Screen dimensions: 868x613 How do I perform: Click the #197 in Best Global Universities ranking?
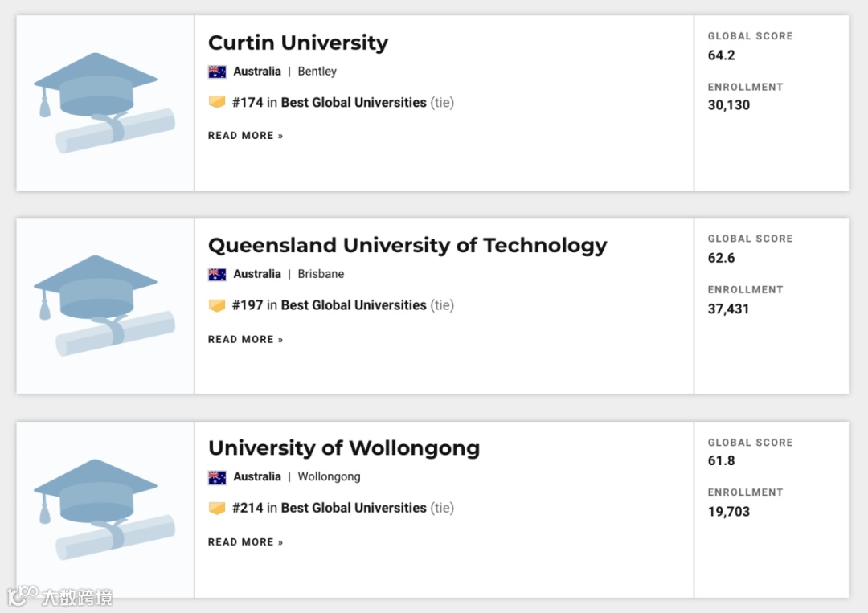click(x=330, y=305)
